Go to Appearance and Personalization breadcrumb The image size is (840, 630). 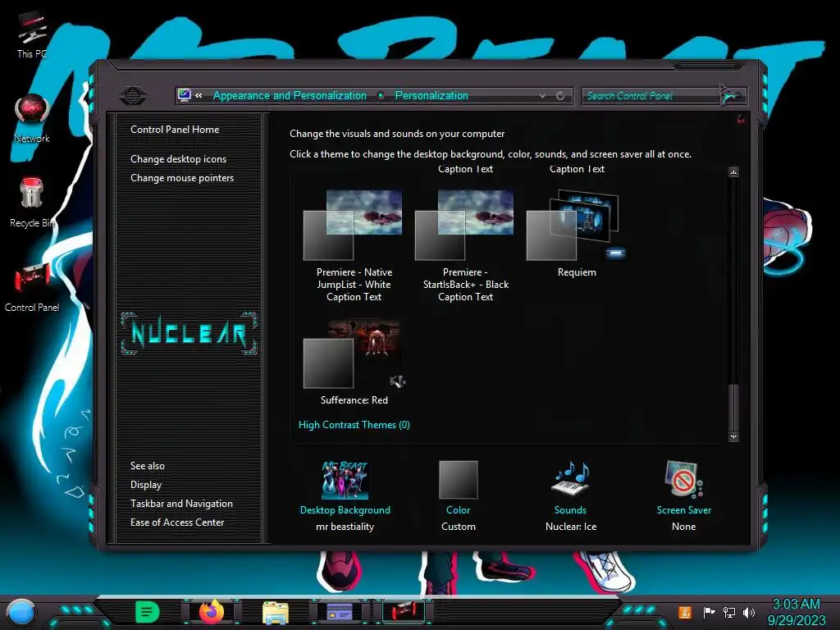[290, 95]
